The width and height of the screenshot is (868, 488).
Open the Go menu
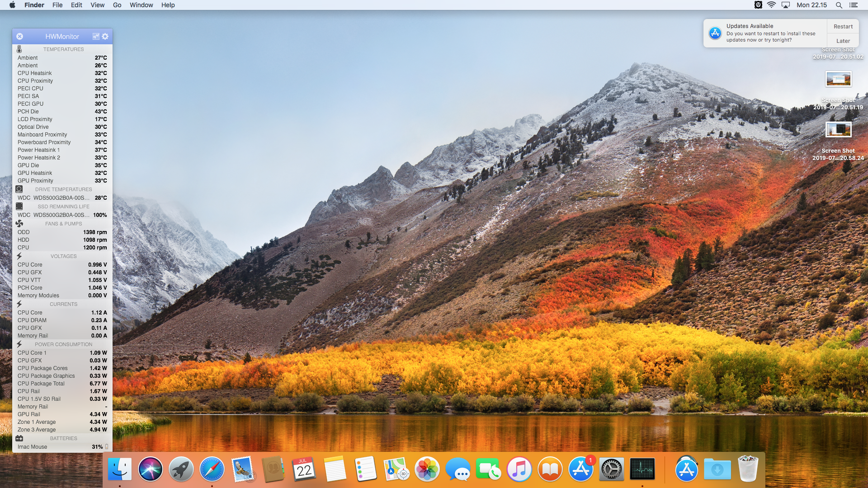(117, 5)
